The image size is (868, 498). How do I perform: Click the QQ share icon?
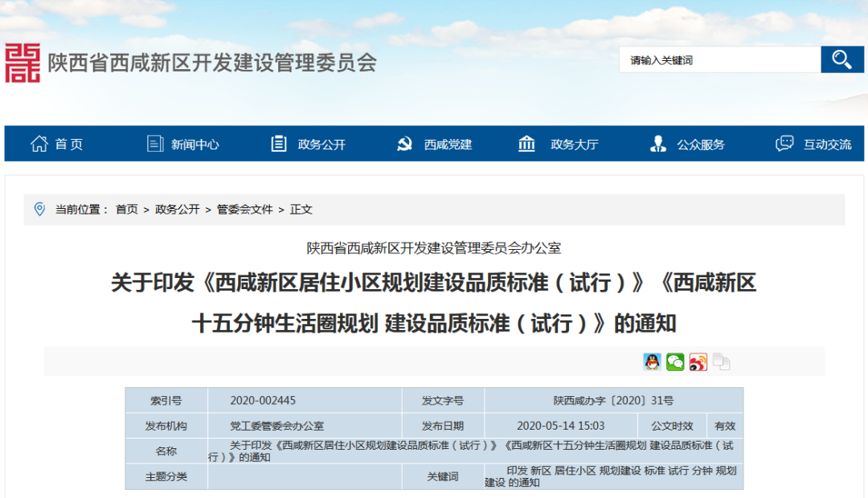point(652,361)
